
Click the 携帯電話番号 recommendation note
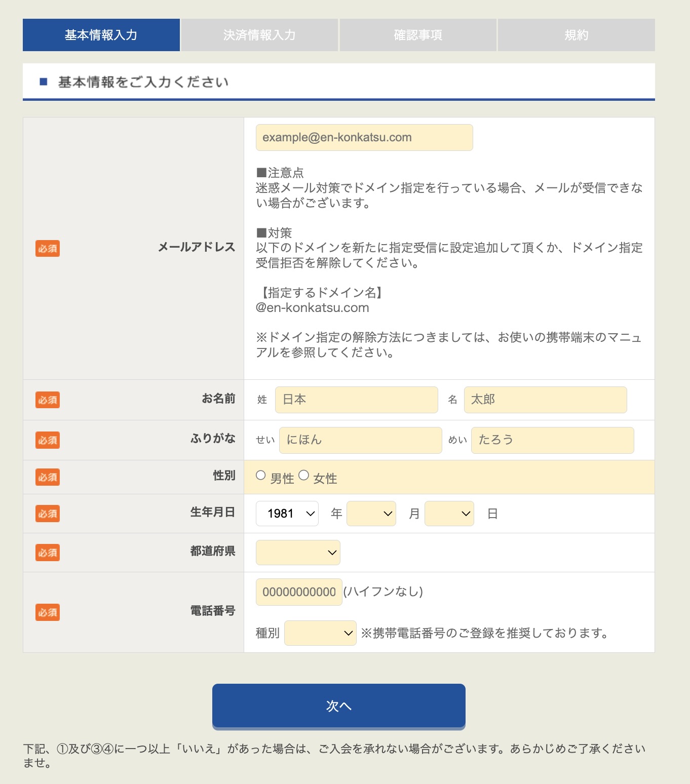[x=485, y=633]
